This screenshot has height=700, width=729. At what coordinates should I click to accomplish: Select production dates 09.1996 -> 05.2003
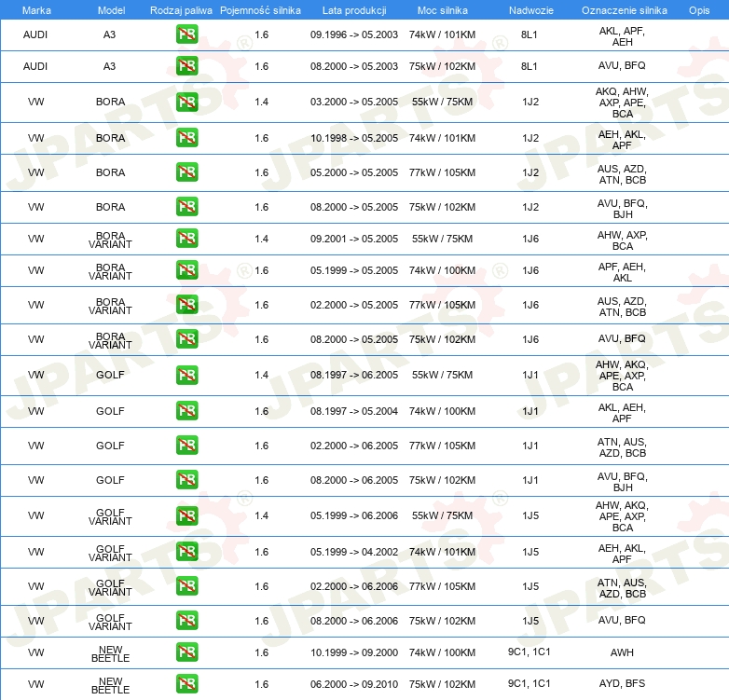pyautogui.click(x=354, y=34)
